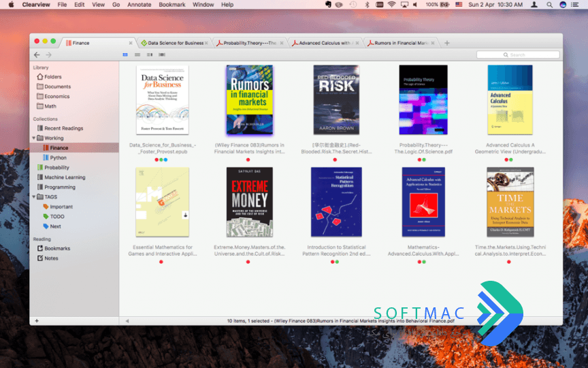
Task: Switch to list view icon in toolbar
Action: pos(137,55)
